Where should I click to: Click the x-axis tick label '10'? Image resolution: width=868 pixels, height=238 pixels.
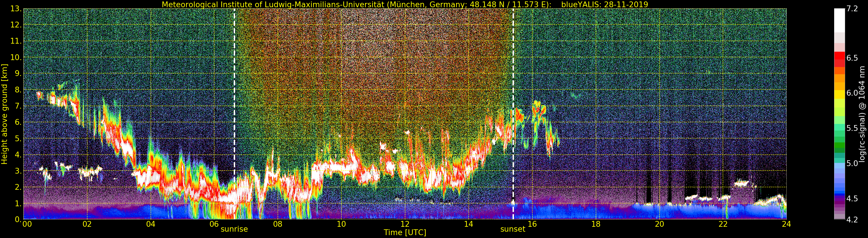coord(341,224)
